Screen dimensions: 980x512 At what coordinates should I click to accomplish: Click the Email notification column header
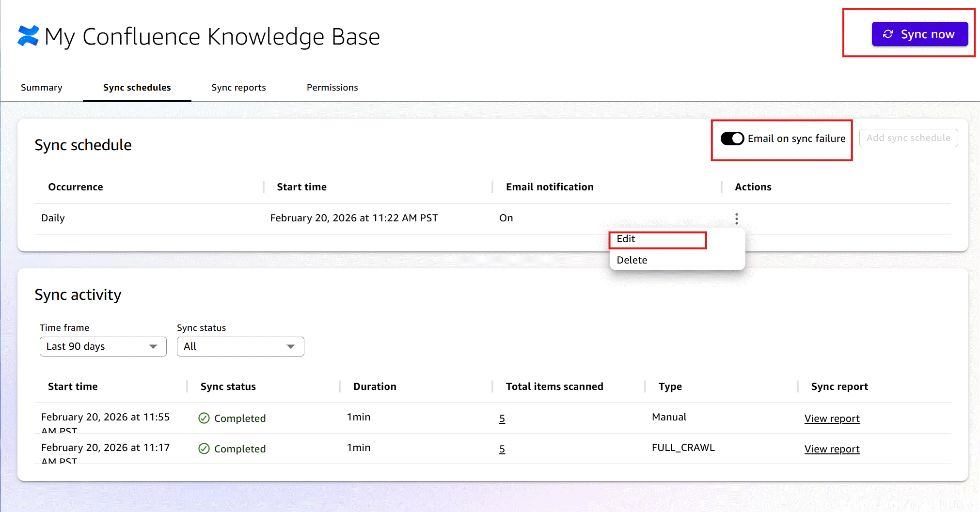[550, 187]
